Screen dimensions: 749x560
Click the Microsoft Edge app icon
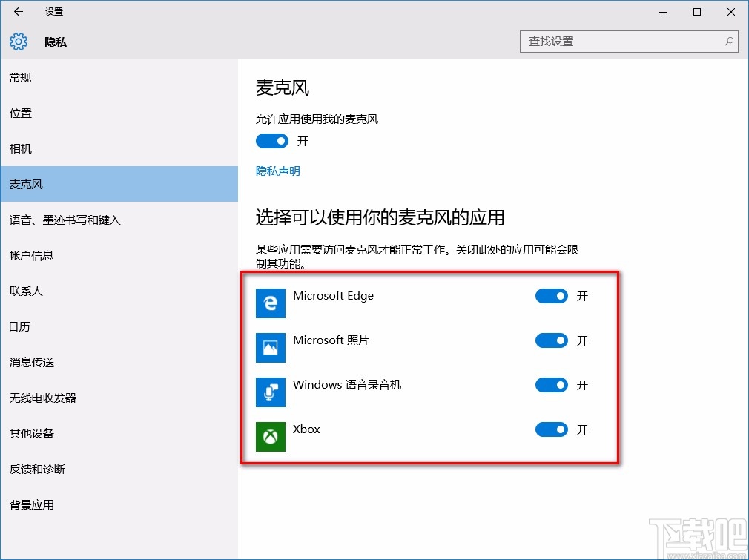pos(270,303)
